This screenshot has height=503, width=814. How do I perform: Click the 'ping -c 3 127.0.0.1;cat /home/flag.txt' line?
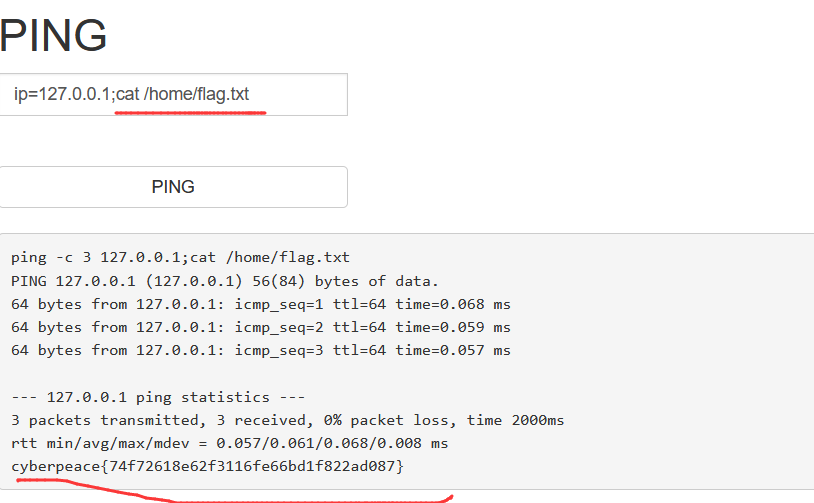[x=180, y=257]
